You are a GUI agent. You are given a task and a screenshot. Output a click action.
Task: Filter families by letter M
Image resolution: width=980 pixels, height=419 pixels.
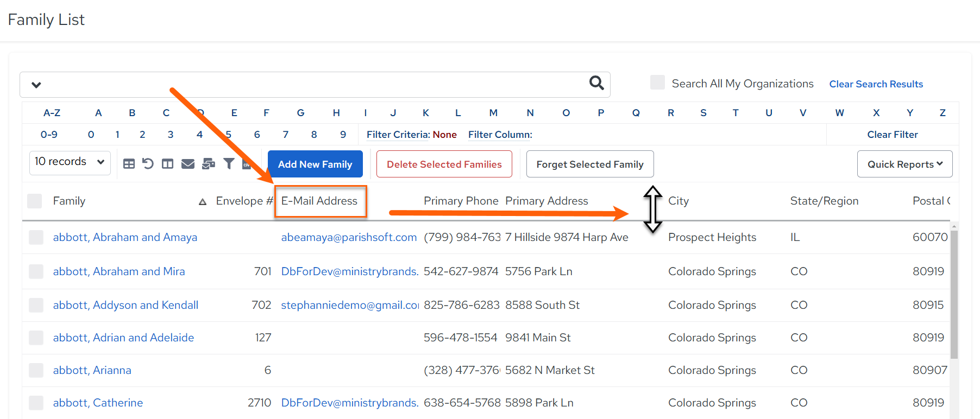[x=493, y=113]
